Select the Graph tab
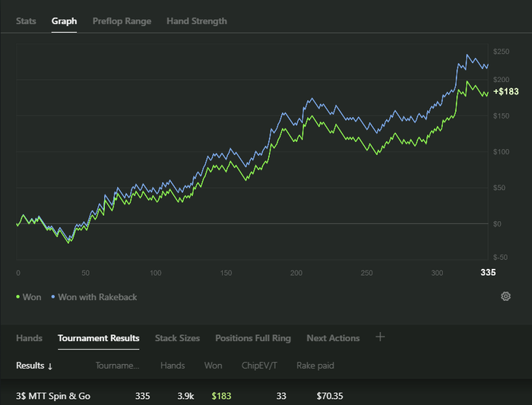This screenshot has width=532, height=405. point(64,21)
